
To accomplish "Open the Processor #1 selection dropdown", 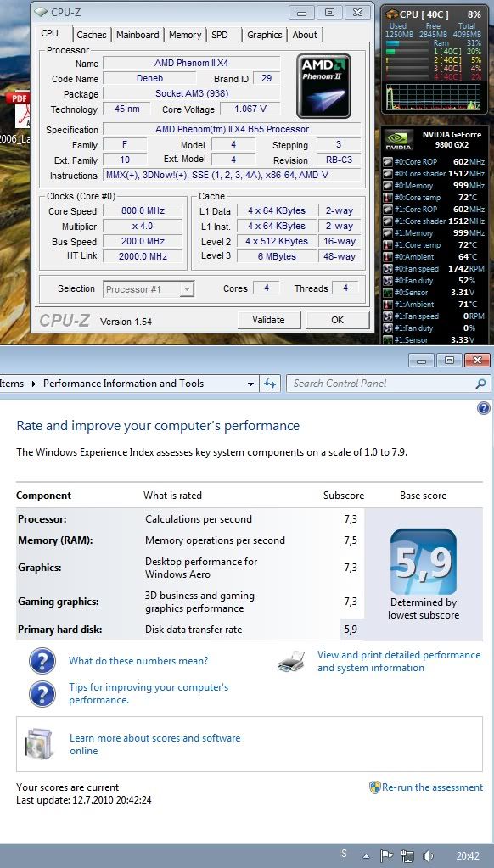I will [149, 289].
